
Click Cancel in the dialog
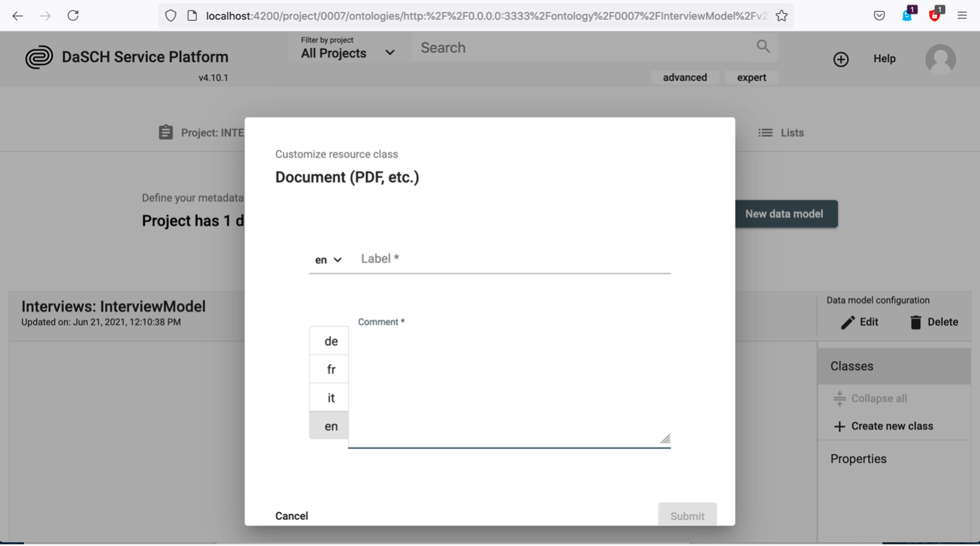pos(291,515)
